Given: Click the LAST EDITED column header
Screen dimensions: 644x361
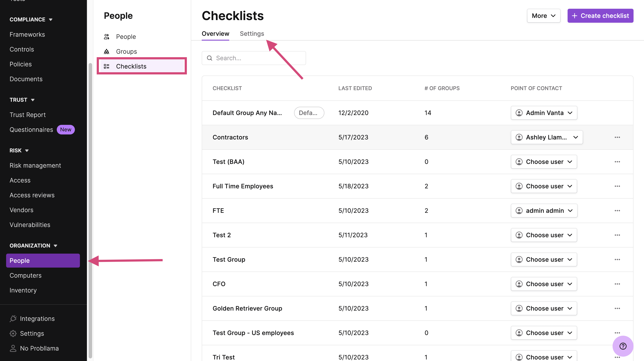Looking at the screenshot, I should 355,88.
